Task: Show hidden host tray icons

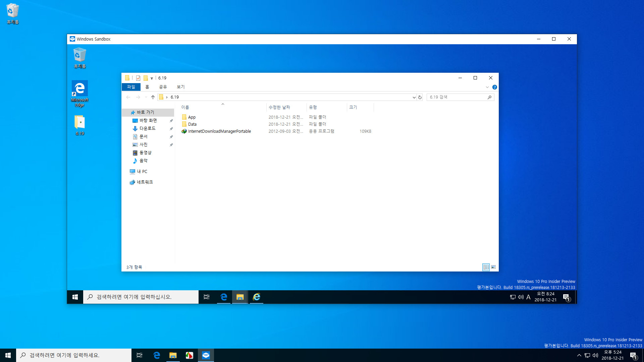Action: pyautogui.click(x=579, y=355)
